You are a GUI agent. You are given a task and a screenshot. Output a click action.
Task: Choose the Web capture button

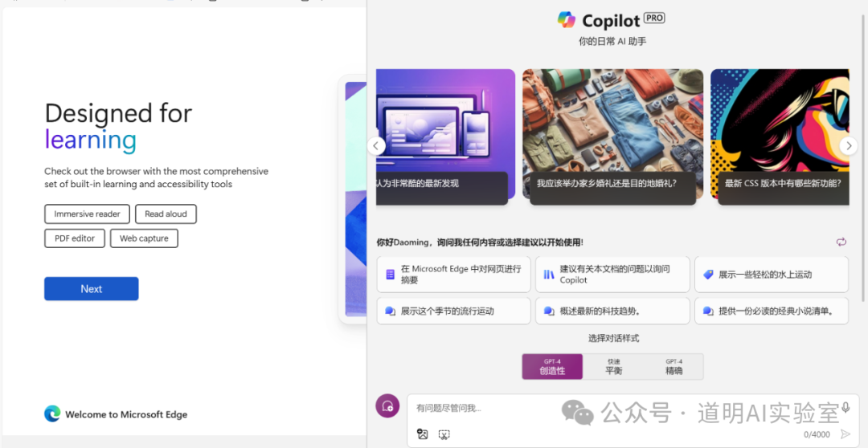144,238
